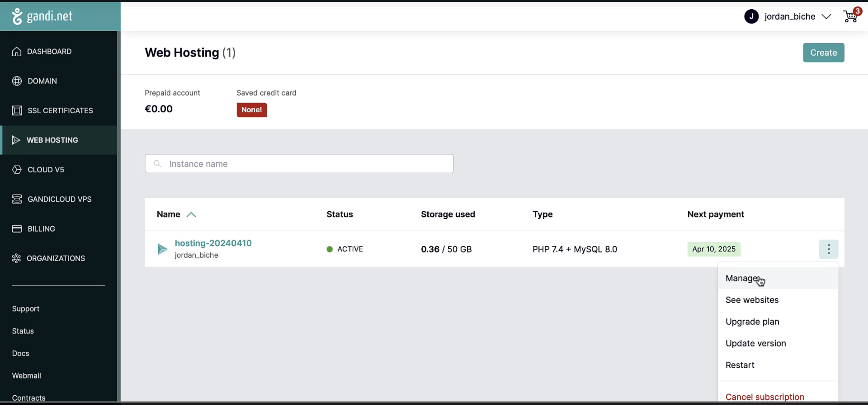This screenshot has width=868, height=405.
Task: Open the Support link
Action: (x=26, y=309)
